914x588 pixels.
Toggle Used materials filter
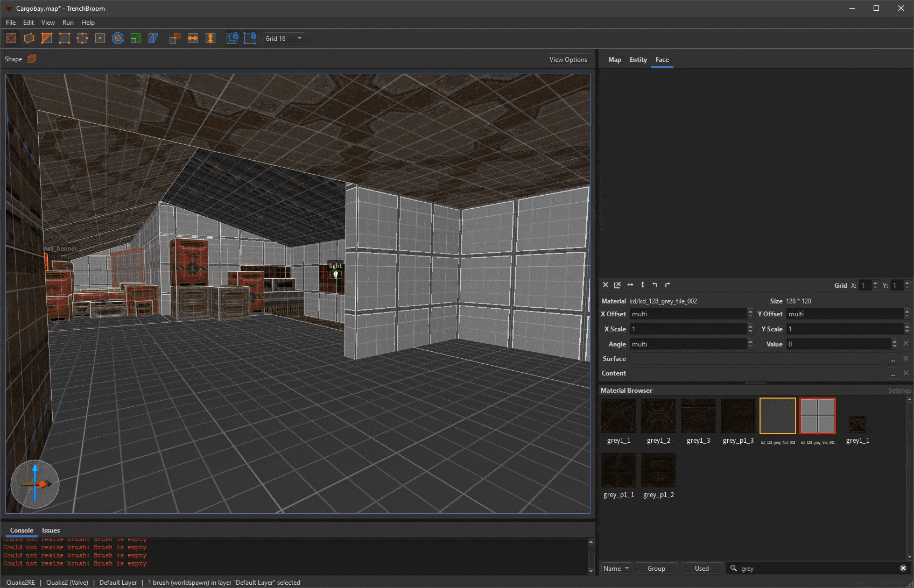(701, 568)
